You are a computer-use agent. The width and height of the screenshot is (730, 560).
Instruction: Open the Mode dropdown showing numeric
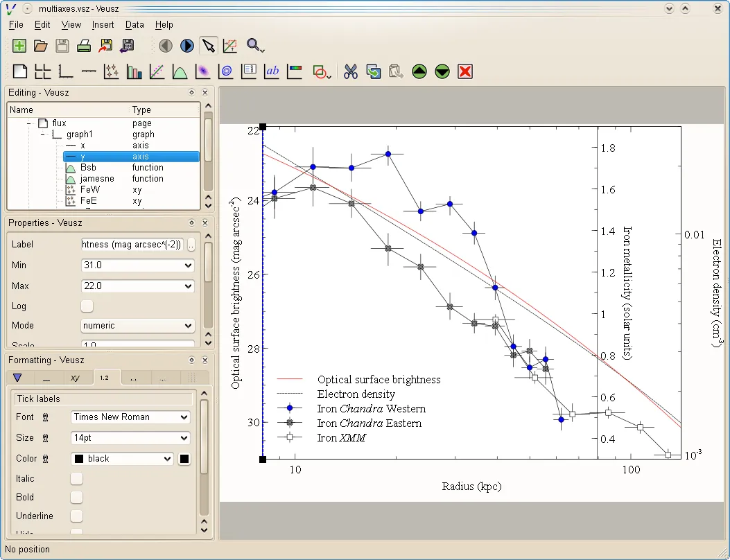point(188,326)
